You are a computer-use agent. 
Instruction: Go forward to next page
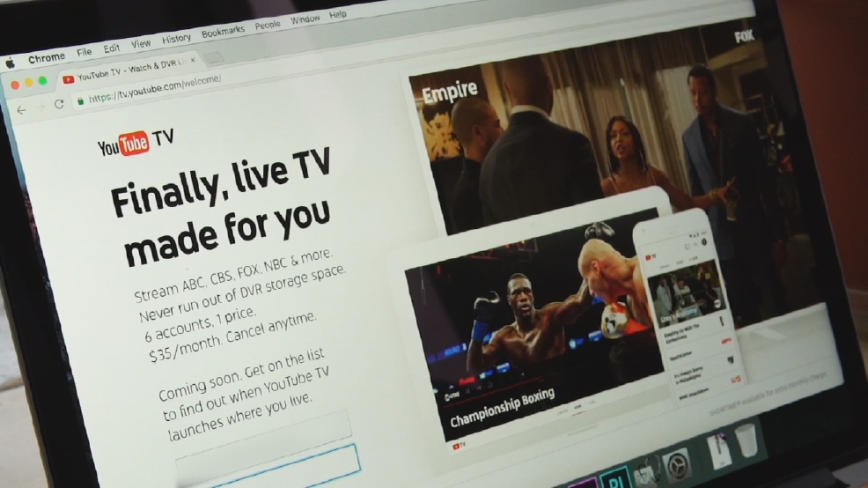(x=40, y=107)
